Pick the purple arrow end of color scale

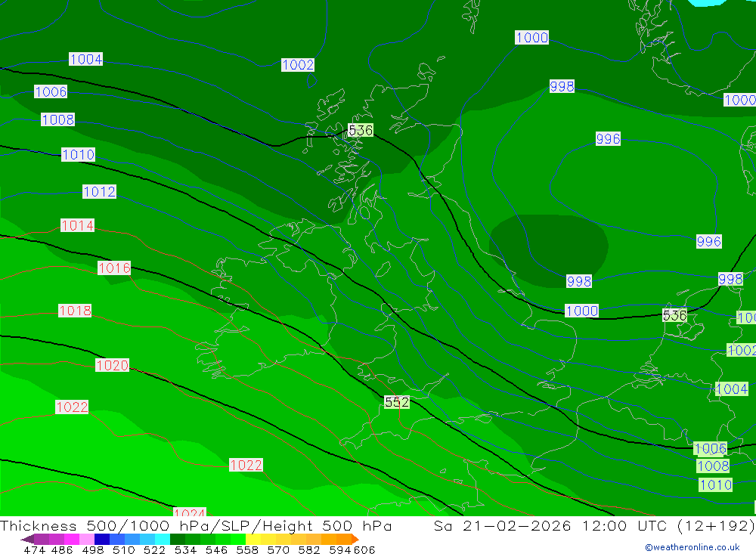(27, 539)
